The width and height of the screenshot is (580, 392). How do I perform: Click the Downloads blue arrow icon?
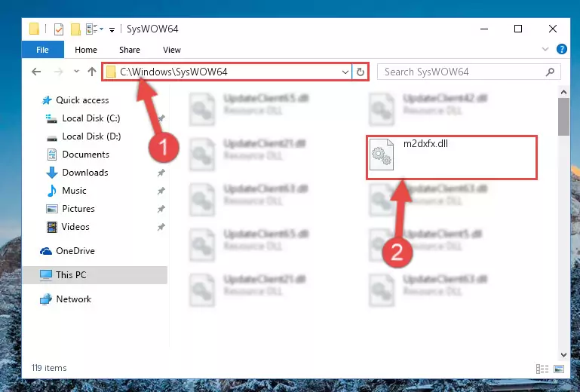coord(52,173)
